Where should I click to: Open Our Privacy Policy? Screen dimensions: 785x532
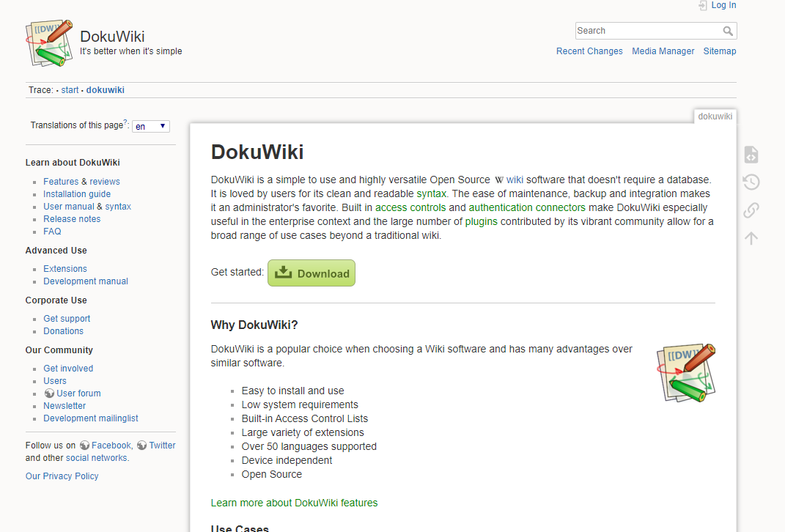tap(62, 476)
